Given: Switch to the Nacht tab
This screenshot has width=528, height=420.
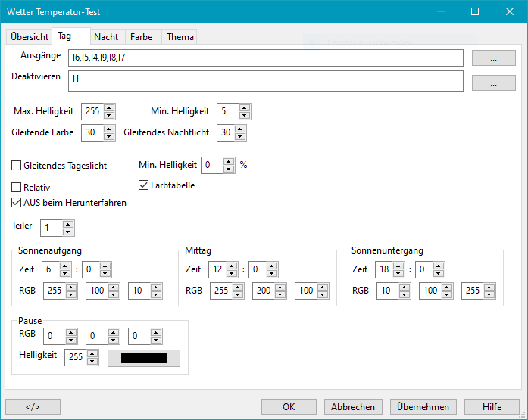Looking at the screenshot, I should point(106,37).
